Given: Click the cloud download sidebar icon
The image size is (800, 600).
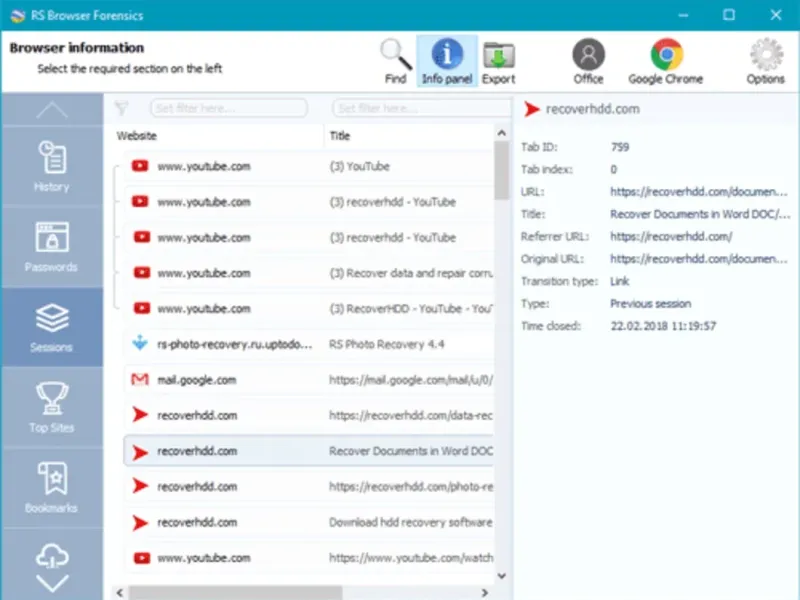Looking at the screenshot, I should [52, 556].
